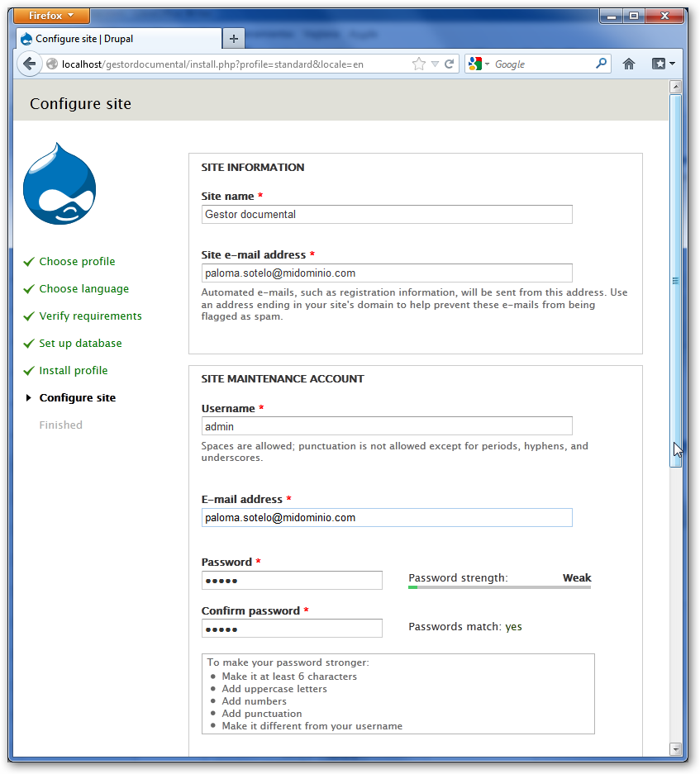Click the Home button

click(x=628, y=64)
